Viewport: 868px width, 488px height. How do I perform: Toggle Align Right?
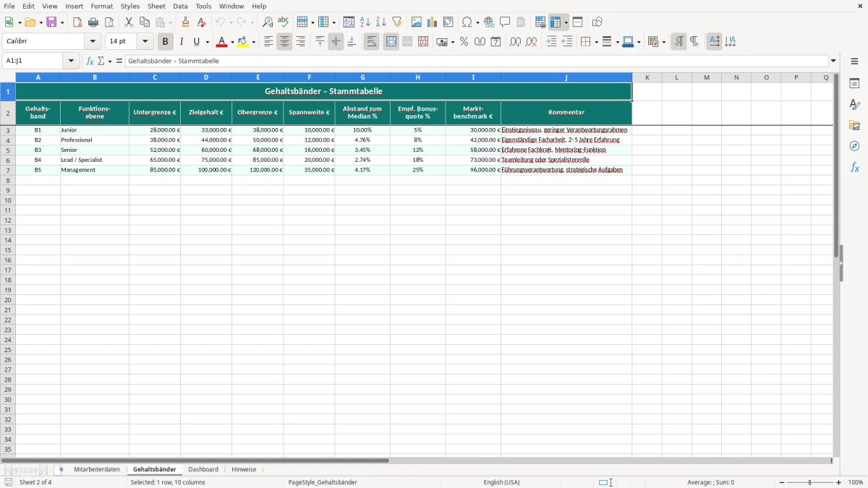click(x=300, y=42)
